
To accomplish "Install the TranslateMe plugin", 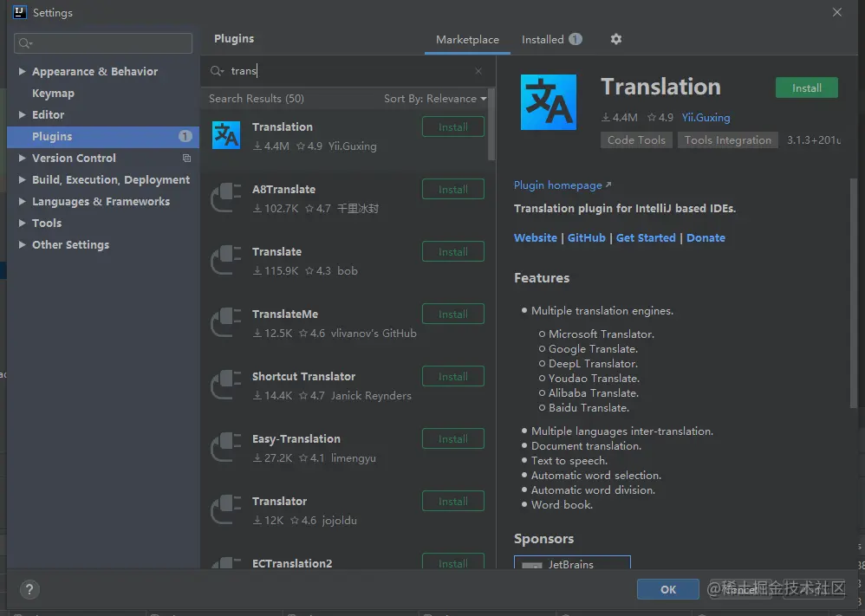I will pos(453,314).
